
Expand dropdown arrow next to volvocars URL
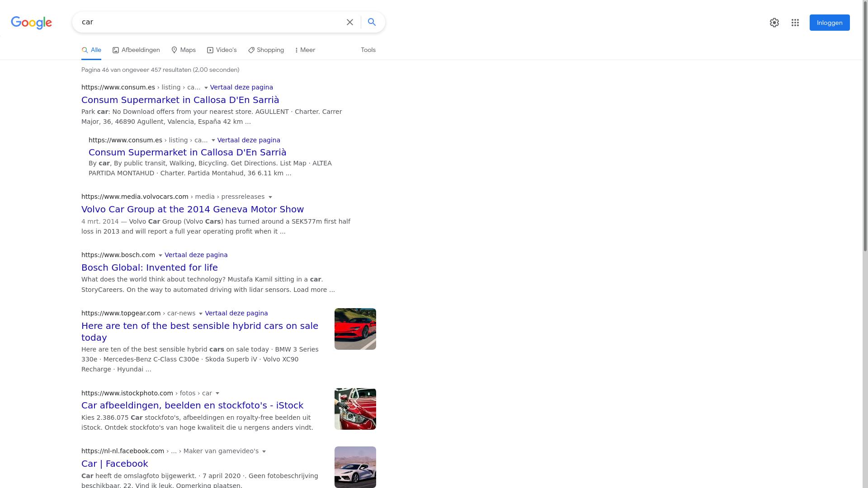pos(270,197)
